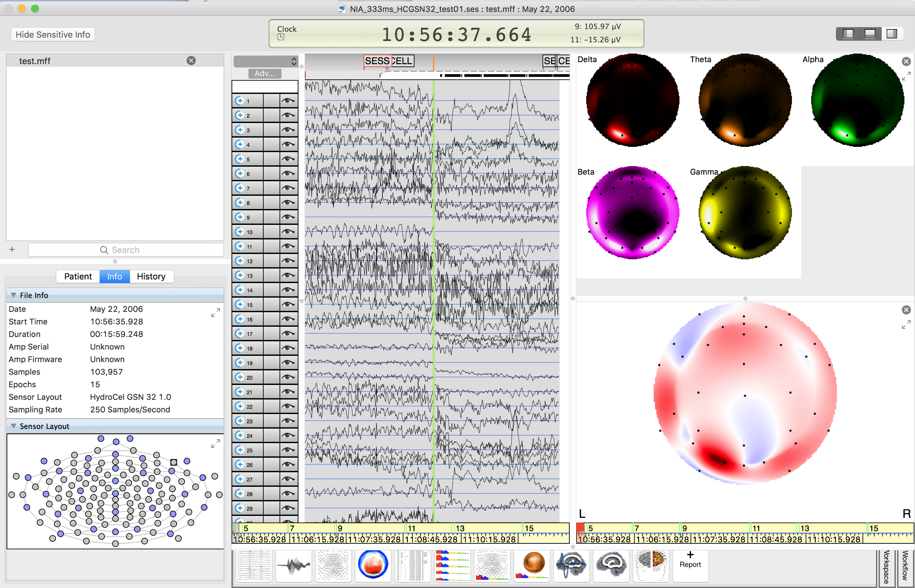The width and height of the screenshot is (915, 588).
Task: Open the stacked spectral histograms view
Action: pyautogui.click(x=452, y=565)
